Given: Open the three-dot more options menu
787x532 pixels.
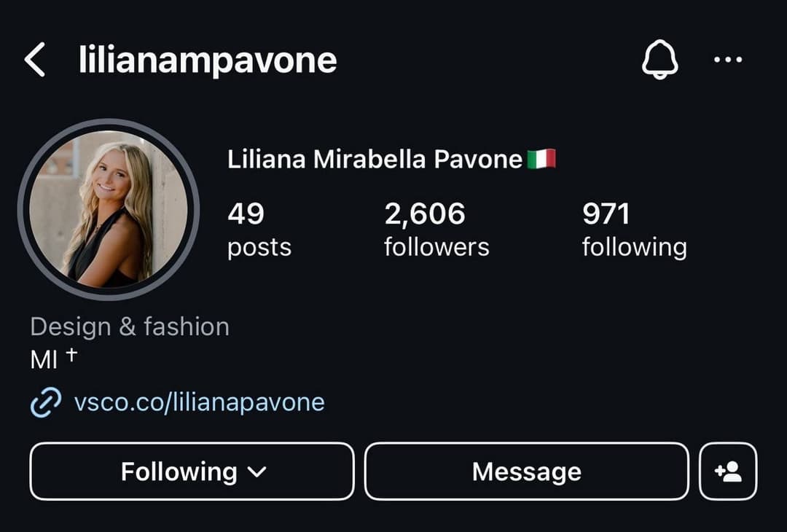Looking at the screenshot, I should click(728, 60).
